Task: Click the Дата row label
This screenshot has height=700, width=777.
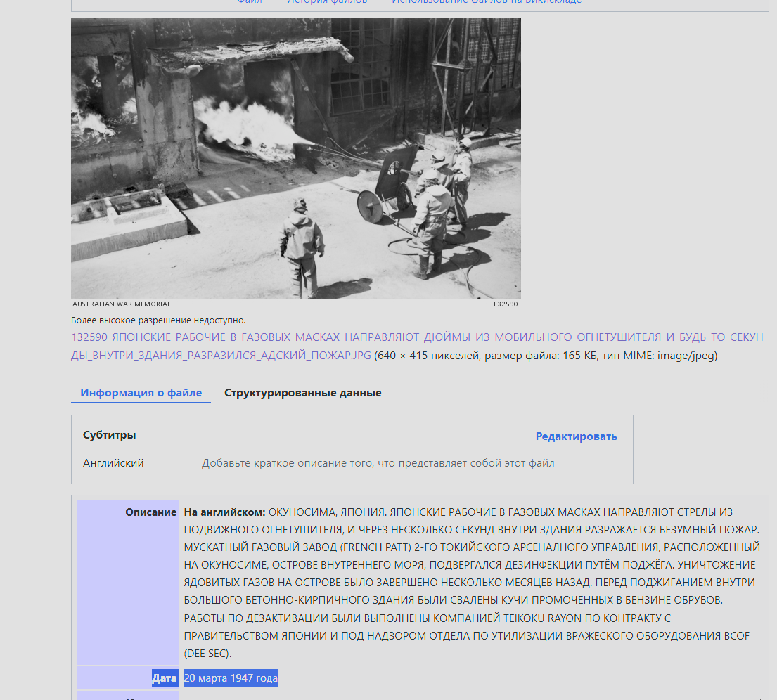Action: point(164,678)
